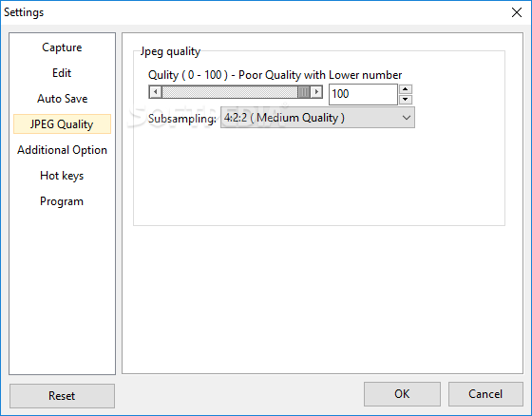
Task: Cancel the Settings dialog
Action: (x=485, y=394)
